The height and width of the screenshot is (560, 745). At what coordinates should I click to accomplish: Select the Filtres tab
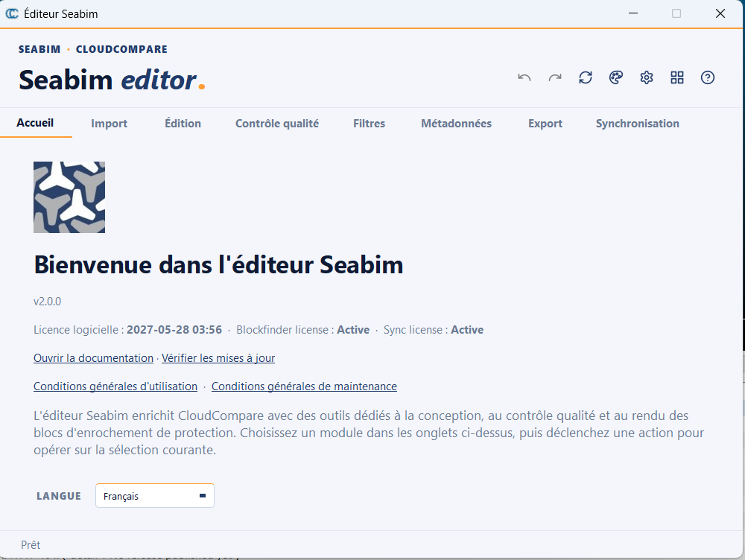[370, 124]
